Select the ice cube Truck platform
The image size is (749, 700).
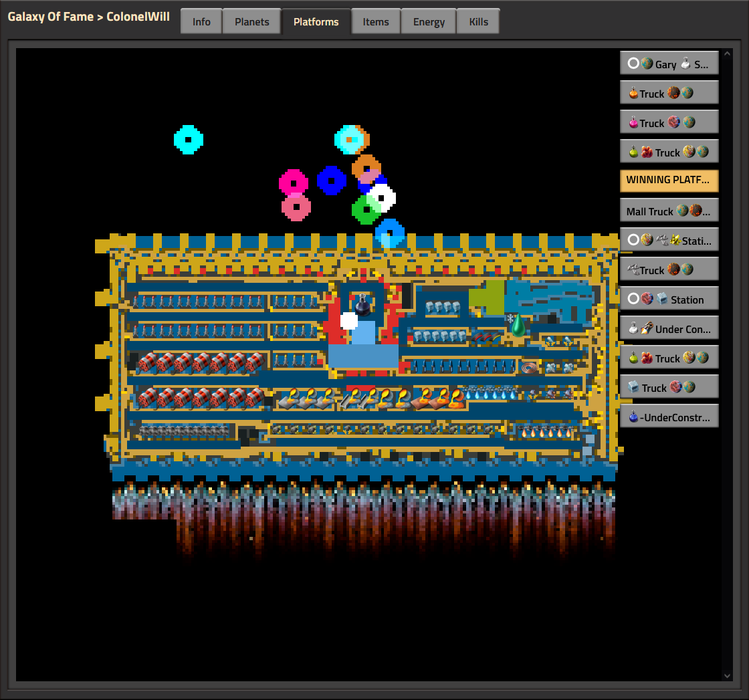click(x=669, y=386)
